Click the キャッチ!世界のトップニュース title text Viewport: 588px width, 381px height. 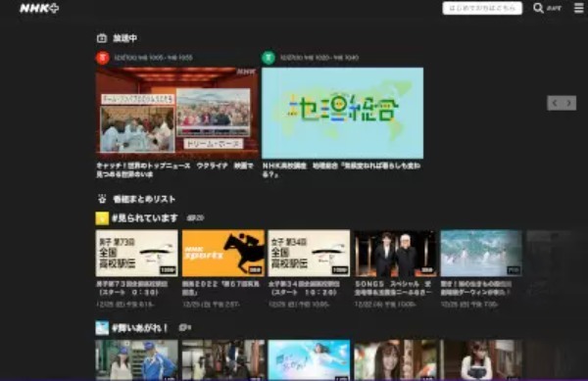tap(174, 169)
